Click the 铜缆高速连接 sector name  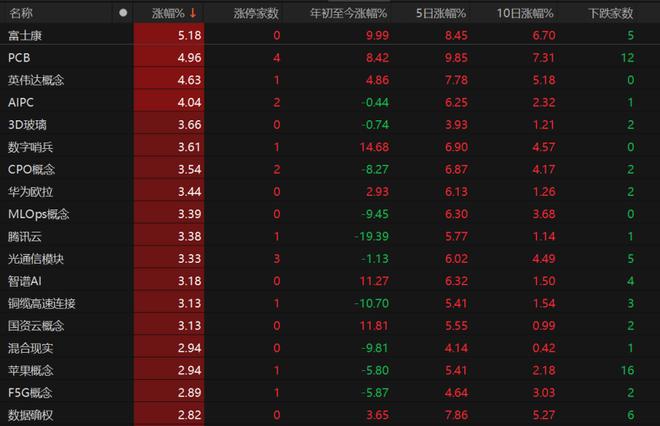coord(41,304)
